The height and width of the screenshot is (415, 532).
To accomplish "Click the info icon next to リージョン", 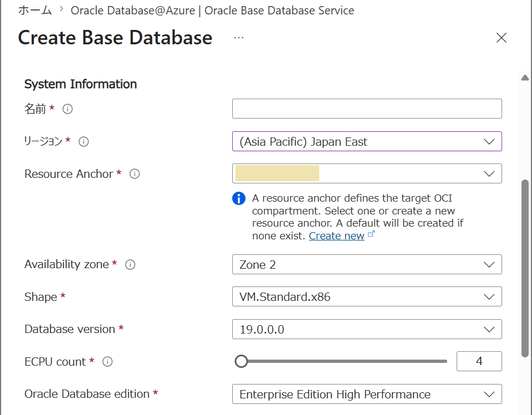I will click(84, 141).
